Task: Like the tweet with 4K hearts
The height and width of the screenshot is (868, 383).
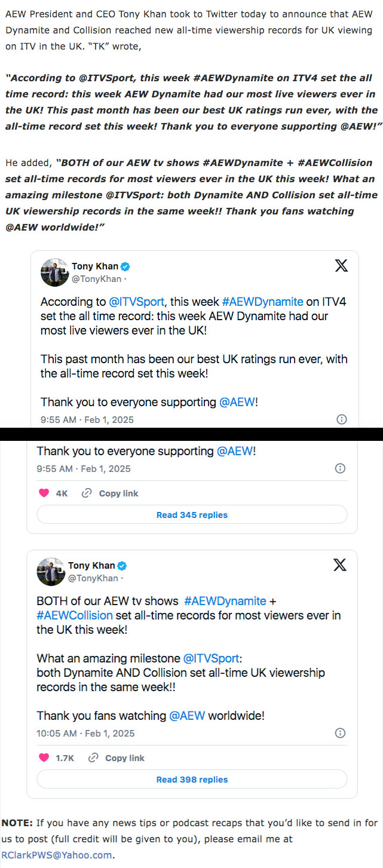Action: (x=44, y=493)
